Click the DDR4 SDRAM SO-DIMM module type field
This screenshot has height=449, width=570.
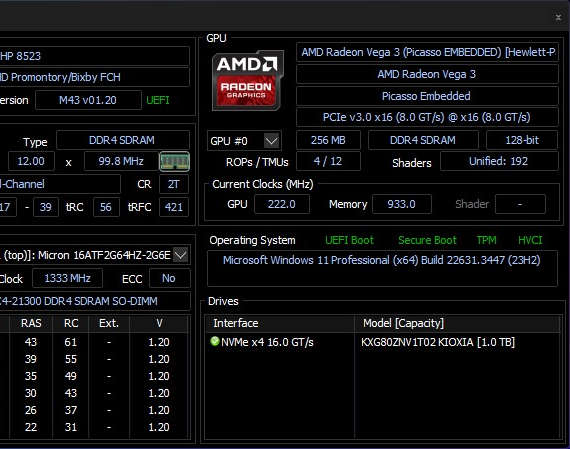point(95,301)
